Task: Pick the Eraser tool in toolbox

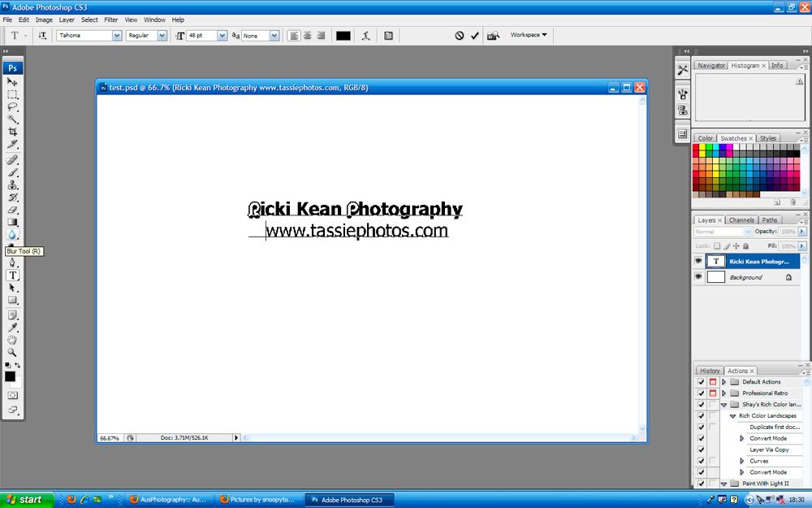Action: [x=12, y=210]
